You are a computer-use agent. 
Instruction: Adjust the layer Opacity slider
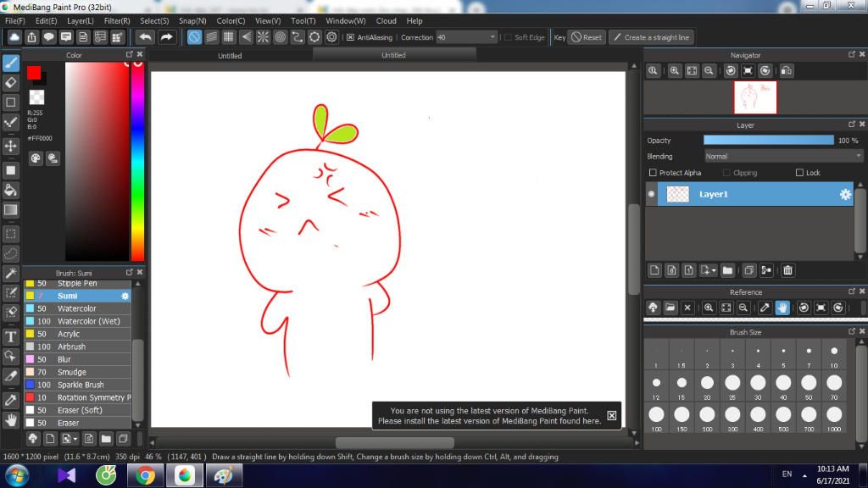(768, 141)
